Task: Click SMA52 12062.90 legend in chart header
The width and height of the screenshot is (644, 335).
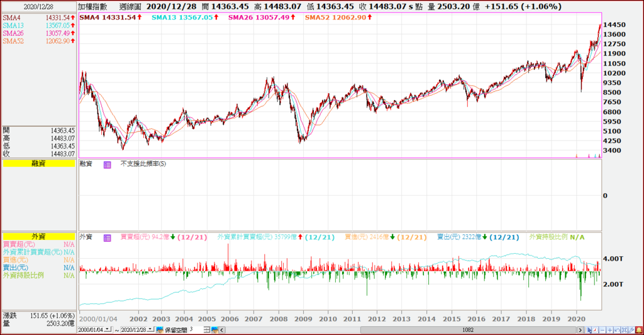Action: pyautogui.click(x=338, y=17)
